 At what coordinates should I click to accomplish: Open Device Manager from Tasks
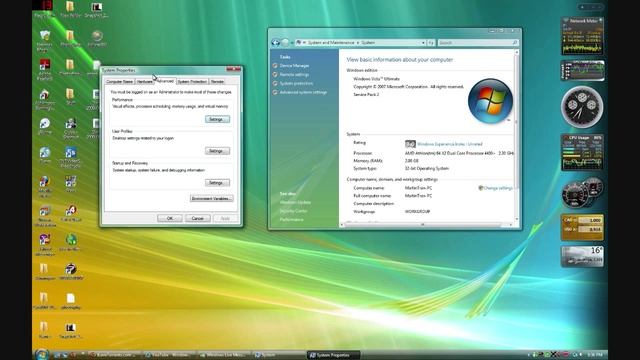click(x=294, y=66)
